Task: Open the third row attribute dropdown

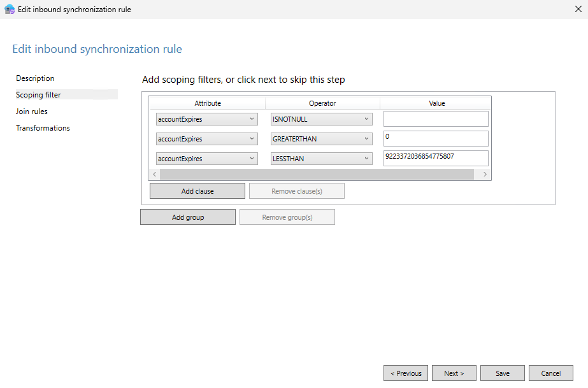Action: 251,158
